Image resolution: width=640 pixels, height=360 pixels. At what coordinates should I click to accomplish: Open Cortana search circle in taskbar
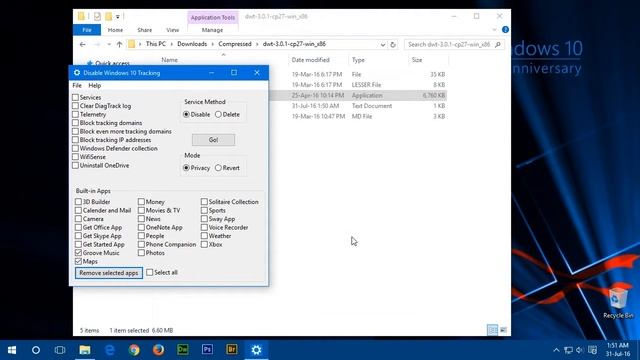point(36,350)
